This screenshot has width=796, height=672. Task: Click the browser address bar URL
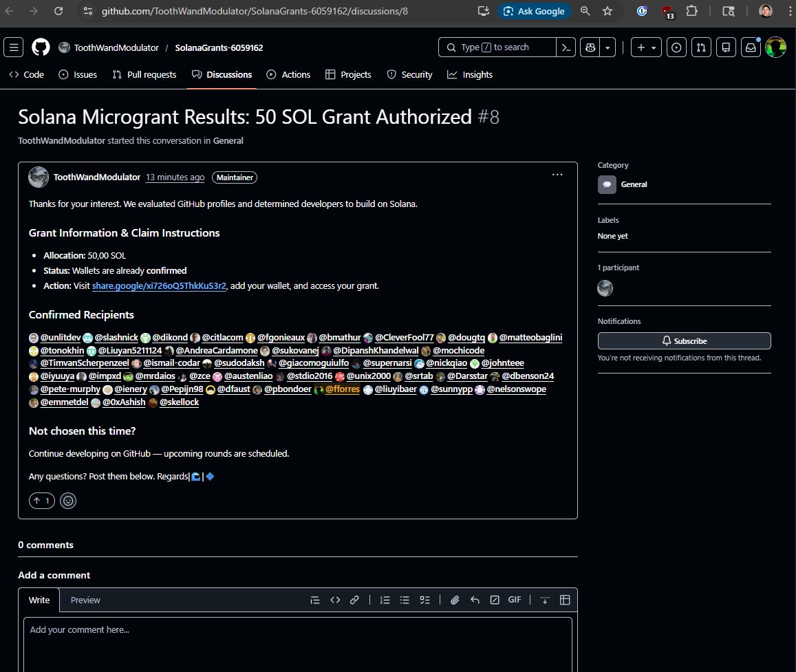coord(255,11)
